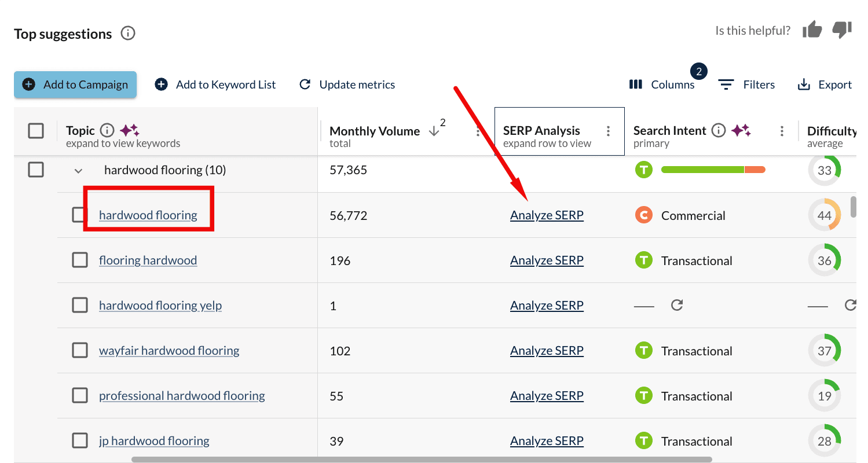Click the thumbs down icon
Viewport: 868px width, 463px height.
point(842,30)
